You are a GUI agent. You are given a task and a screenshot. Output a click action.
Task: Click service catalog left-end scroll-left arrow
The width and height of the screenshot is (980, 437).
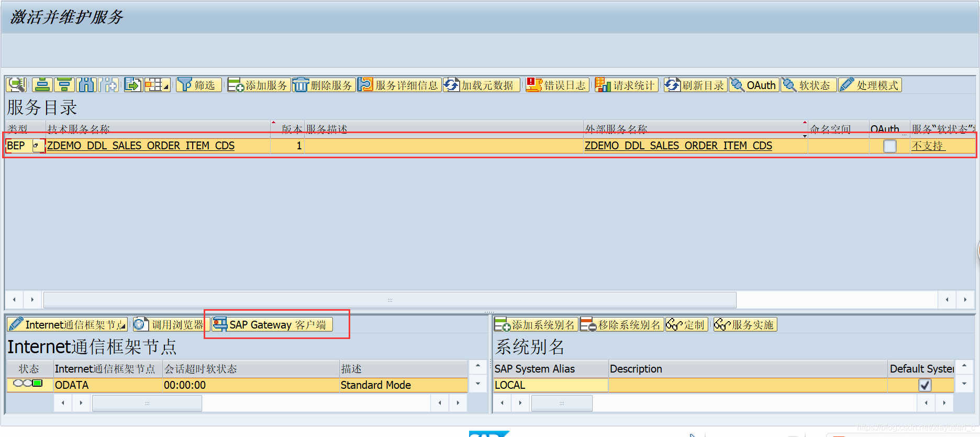pyautogui.click(x=14, y=300)
